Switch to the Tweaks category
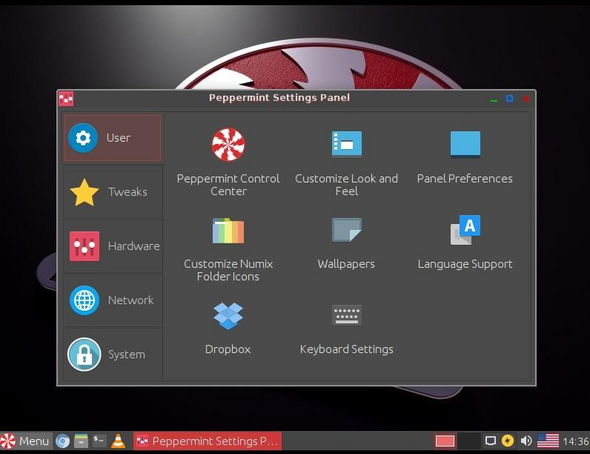Image resolution: width=590 pixels, height=454 pixels. (x=113, y=192)
